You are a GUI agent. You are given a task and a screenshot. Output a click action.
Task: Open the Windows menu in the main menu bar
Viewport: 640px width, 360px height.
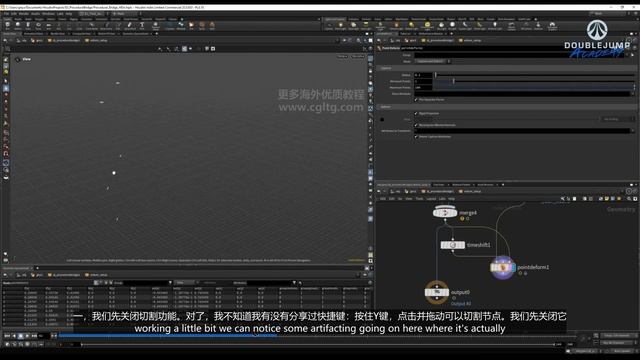pos(48,13)
